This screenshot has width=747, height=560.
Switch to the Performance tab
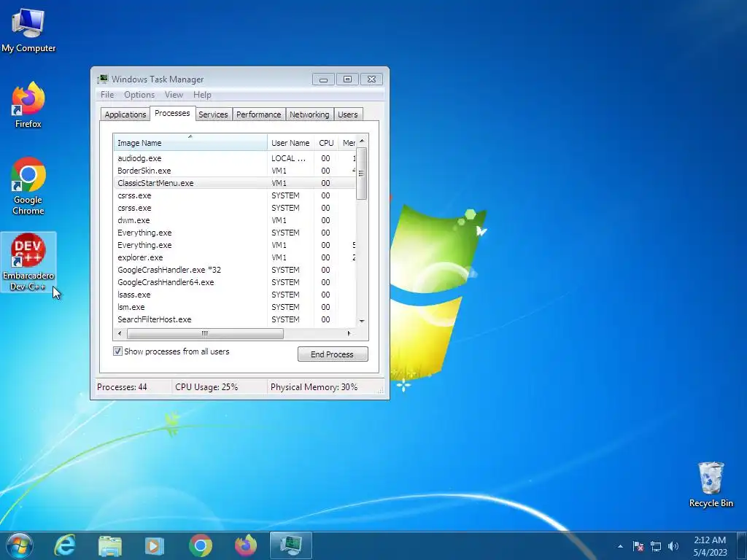pyautogui.click(x=259, y=114)
